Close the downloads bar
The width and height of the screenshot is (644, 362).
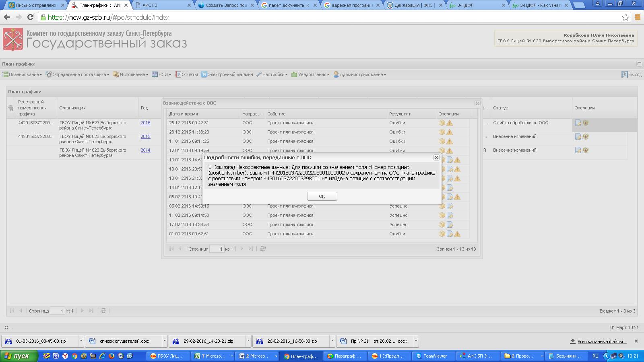636,341
